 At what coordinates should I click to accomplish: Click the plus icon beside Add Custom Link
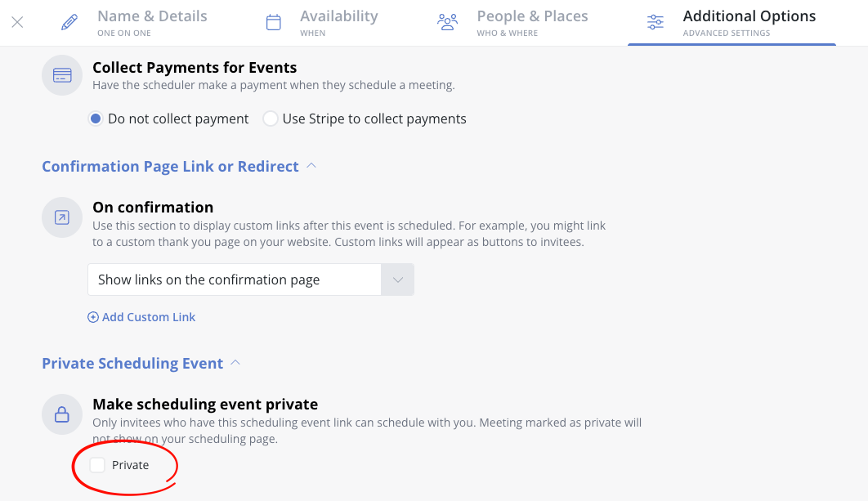(x=93, y=316)
